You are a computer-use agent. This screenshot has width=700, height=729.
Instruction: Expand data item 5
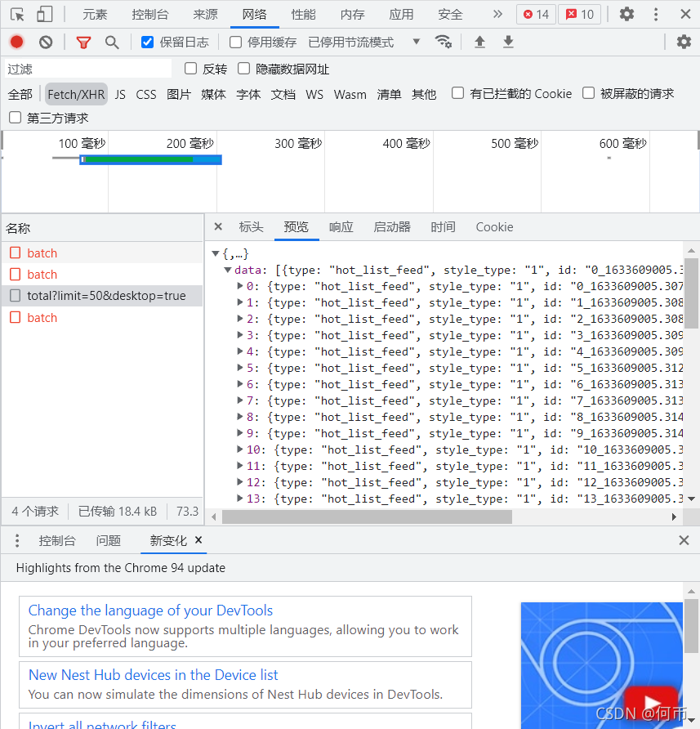coord(240,368)
